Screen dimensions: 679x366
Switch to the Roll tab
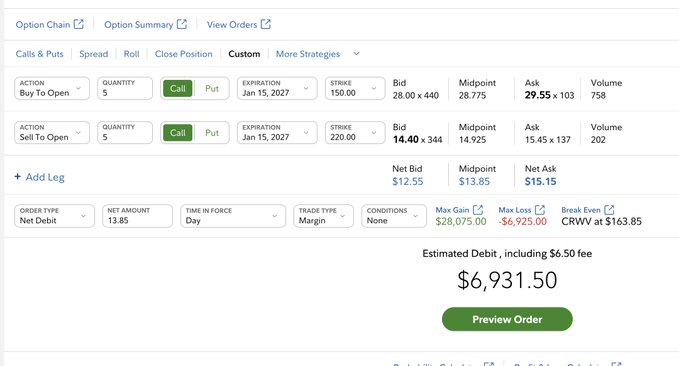tap(131, 54)
